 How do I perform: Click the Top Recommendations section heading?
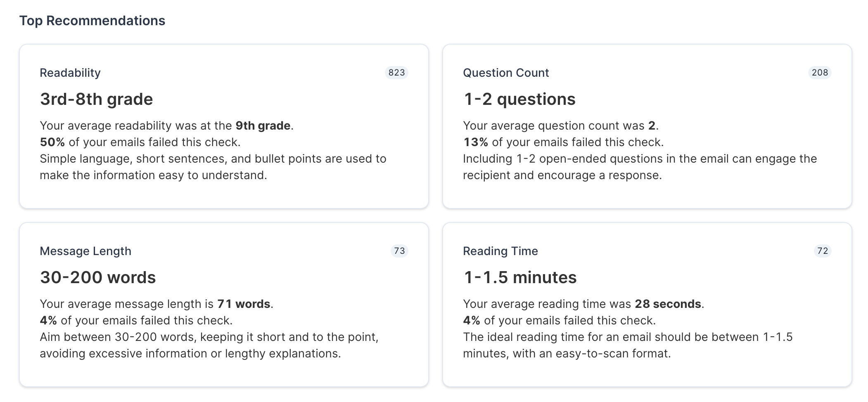[x=92, y=21]
